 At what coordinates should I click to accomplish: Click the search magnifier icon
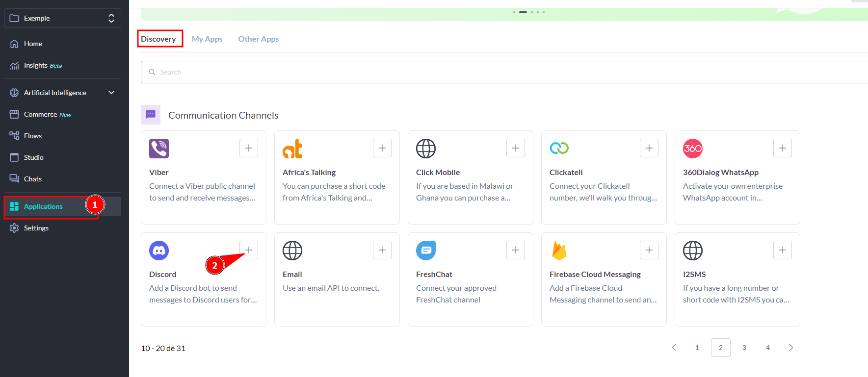click(x=152, y=72)
